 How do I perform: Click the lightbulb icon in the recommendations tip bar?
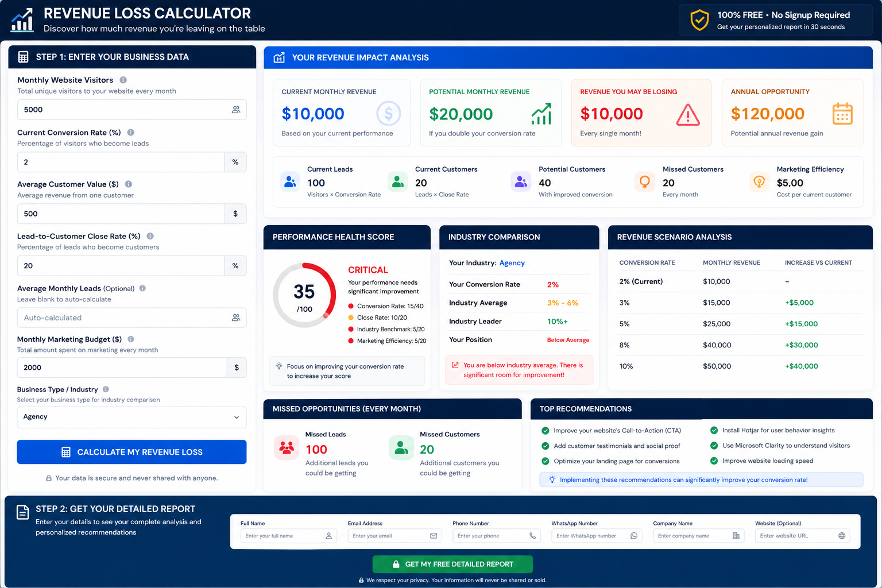click(552, 479)
